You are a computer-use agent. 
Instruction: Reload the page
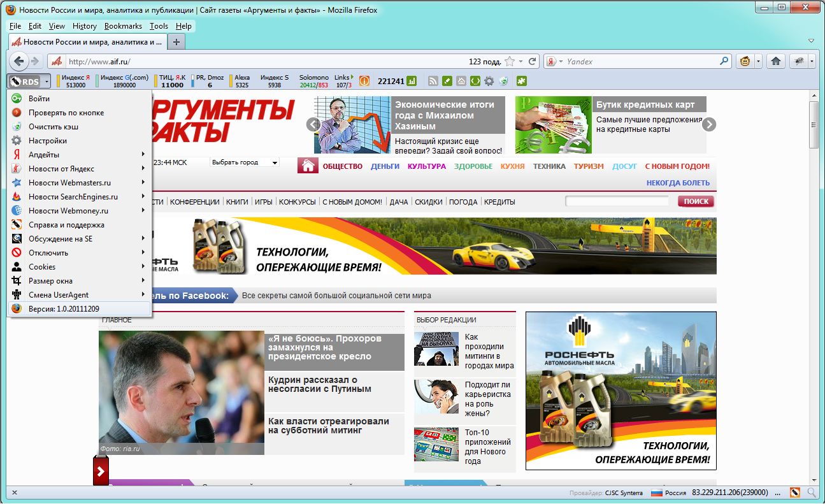coord(533,61)
